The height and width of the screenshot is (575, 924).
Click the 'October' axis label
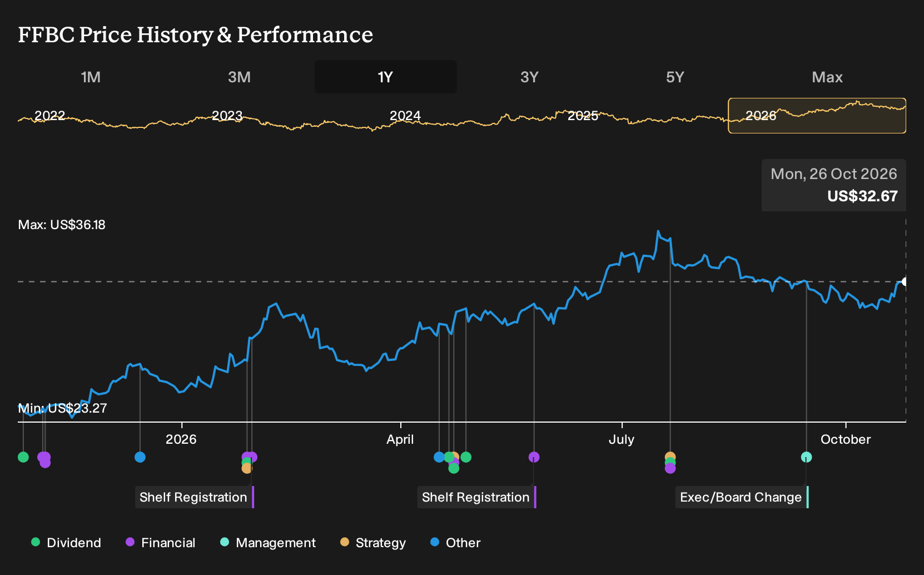point(846,439)
